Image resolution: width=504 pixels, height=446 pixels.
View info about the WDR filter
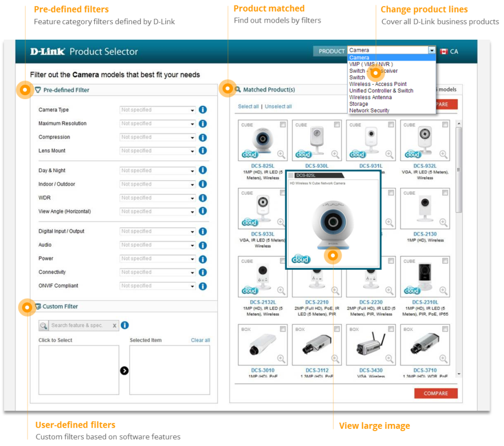pos(203,198)
